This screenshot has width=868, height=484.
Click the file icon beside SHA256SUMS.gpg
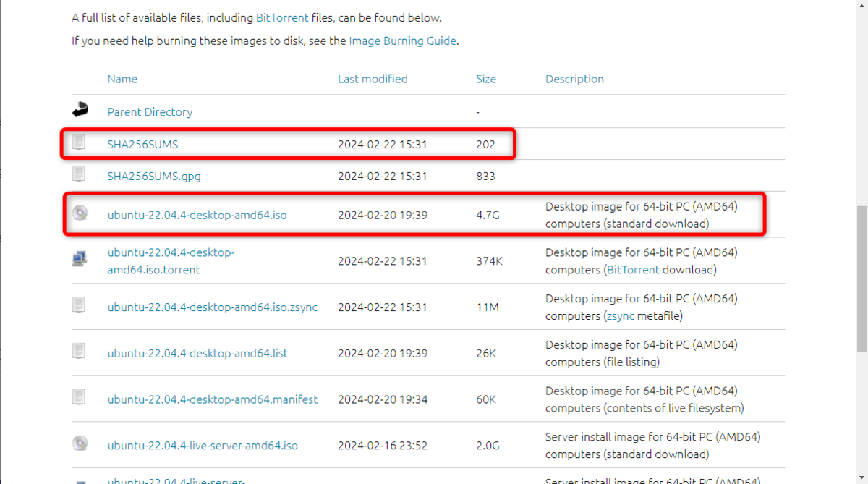(79, 174)
